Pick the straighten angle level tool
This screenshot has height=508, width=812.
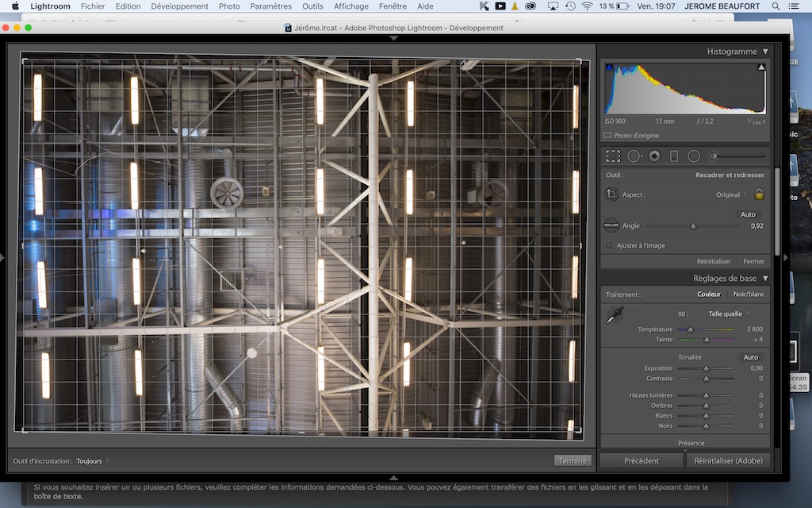tap(611, 226)
